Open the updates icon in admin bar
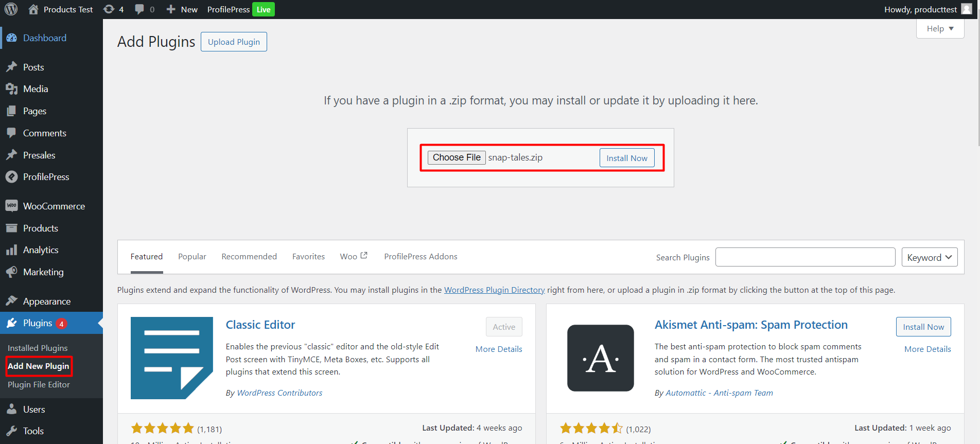Screen dimensions: 980x444 click(109, 9)
